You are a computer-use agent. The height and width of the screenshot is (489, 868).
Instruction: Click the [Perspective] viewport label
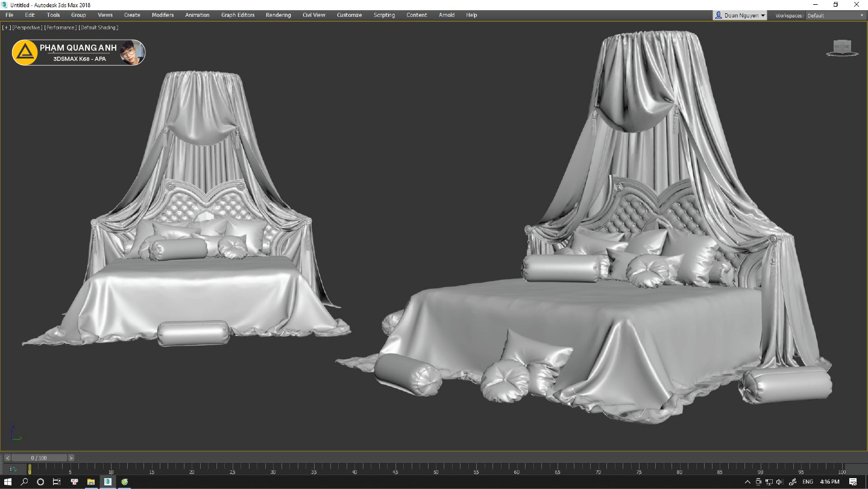pos(27,28)
